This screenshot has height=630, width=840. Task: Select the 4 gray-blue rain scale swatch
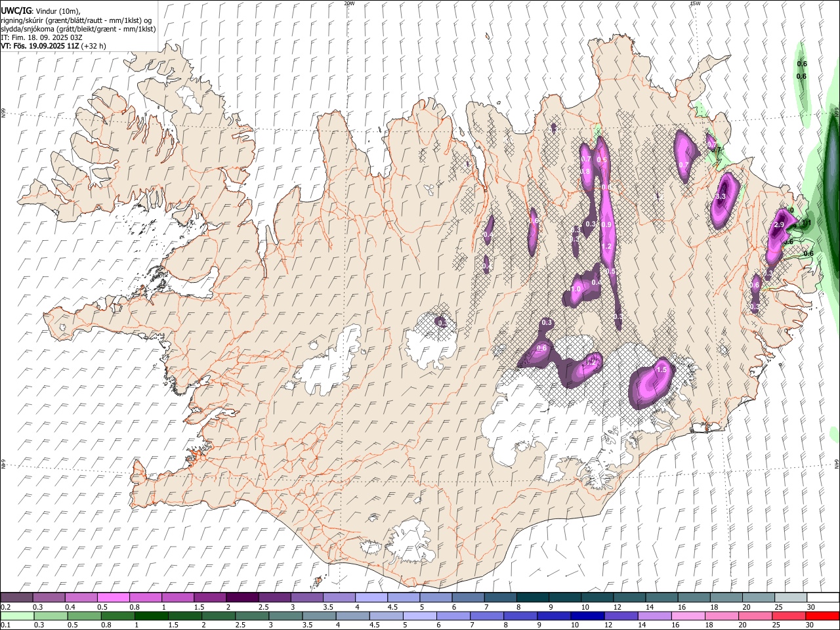tap(352, 616)
